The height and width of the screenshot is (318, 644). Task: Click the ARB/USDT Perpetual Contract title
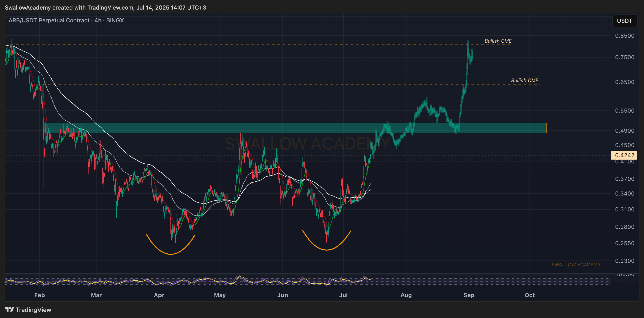click(66, 20)
